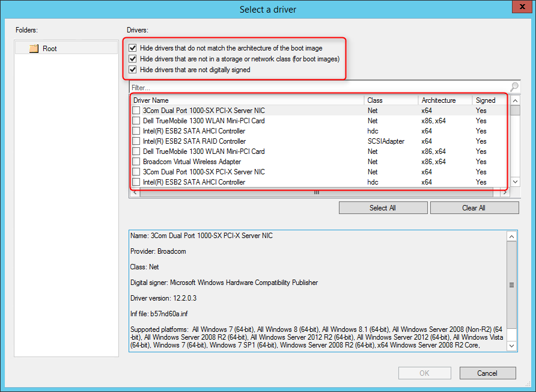This screenshot has height=392, width=536.
Task: Click the SCSIAdapter class cell
Action: click(x=386, y=141)
